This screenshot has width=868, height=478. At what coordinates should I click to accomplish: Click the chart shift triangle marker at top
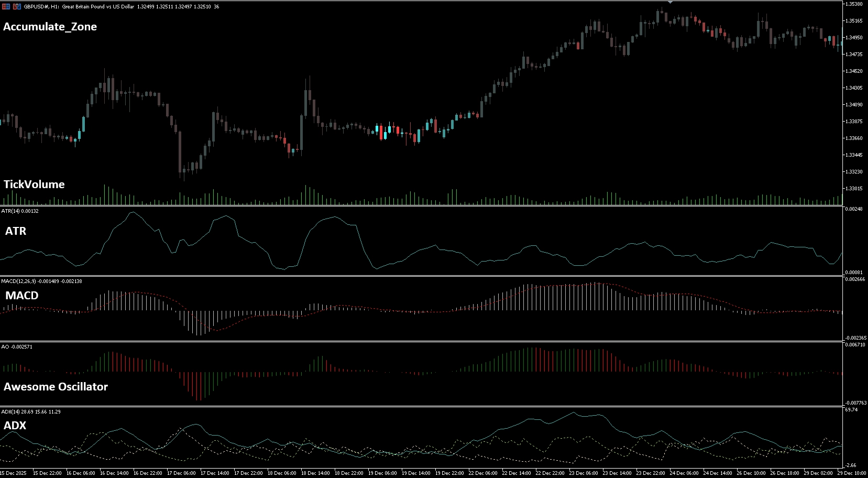click(670, 3)
